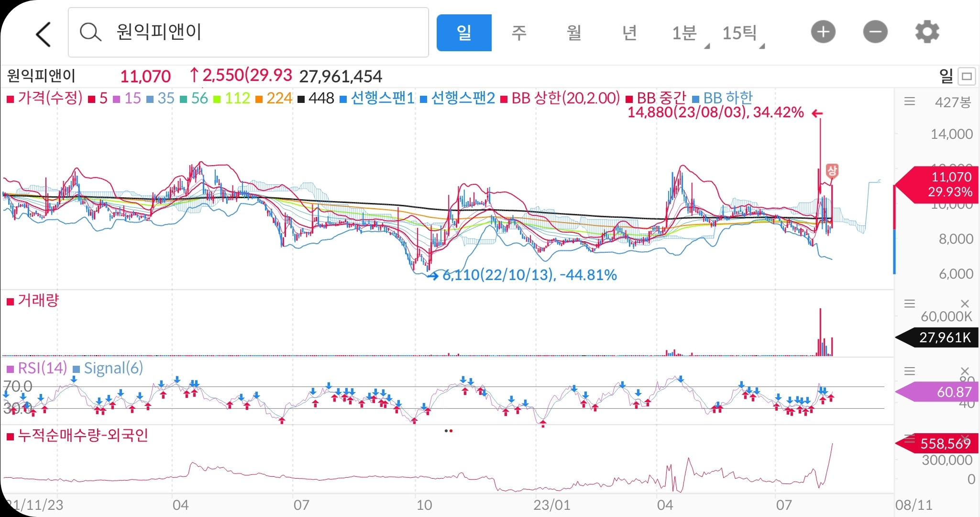Image resolution: width=980 pixels, height=517 pixels.
Task: Tap the RSI(14) indicator label
Action: [x=37, y=368]
